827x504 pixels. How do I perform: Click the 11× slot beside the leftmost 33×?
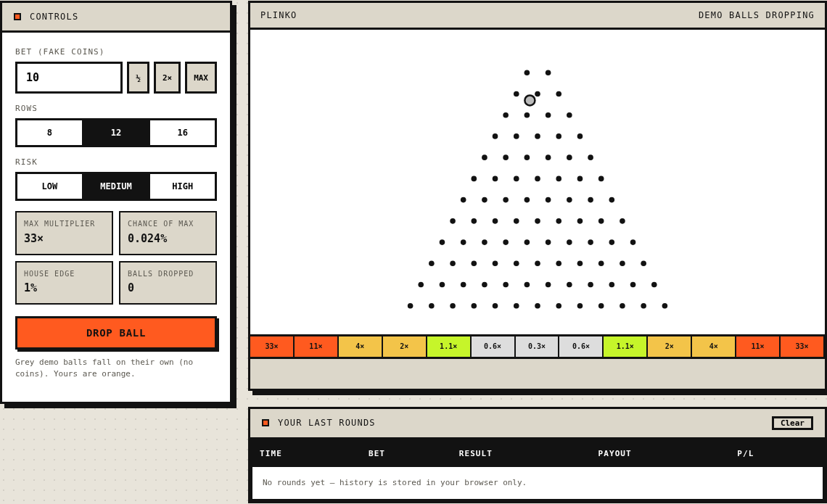pos(316,347)
